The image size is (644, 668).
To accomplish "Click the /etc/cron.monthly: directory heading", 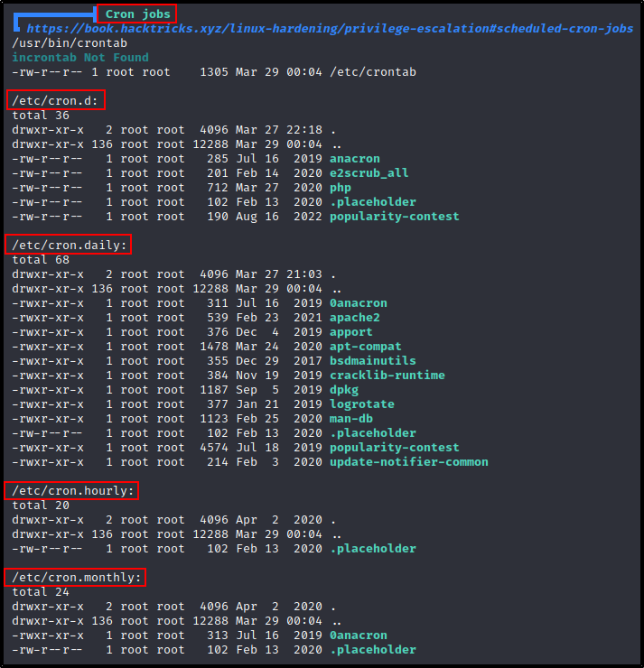I will click(x=76, y=577).
